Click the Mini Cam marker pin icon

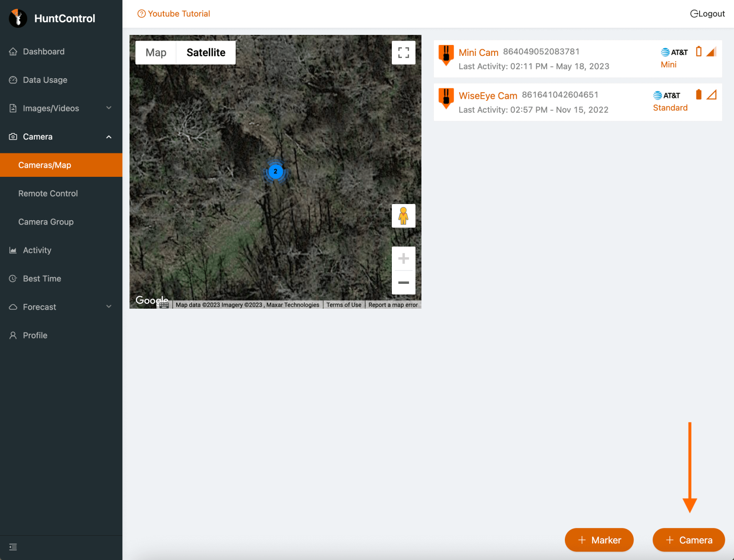pos(446,55)
